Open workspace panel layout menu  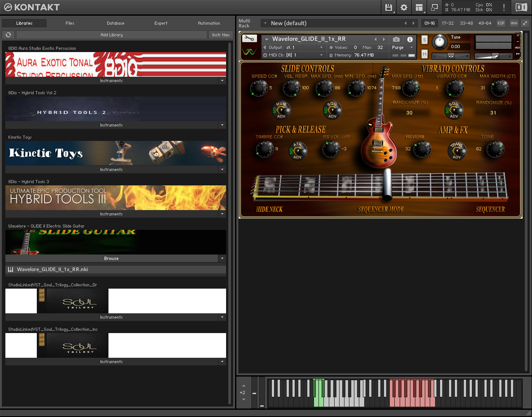419,8
